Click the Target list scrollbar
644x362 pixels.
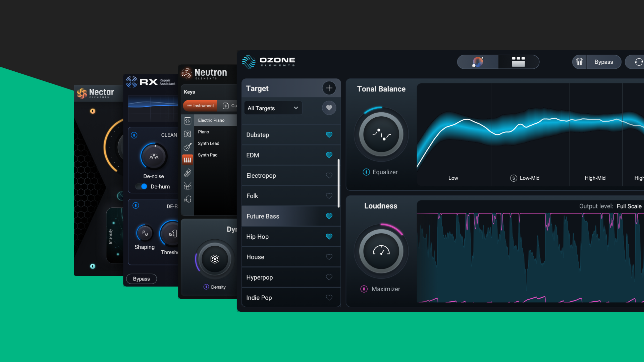(x=338, y=183)
